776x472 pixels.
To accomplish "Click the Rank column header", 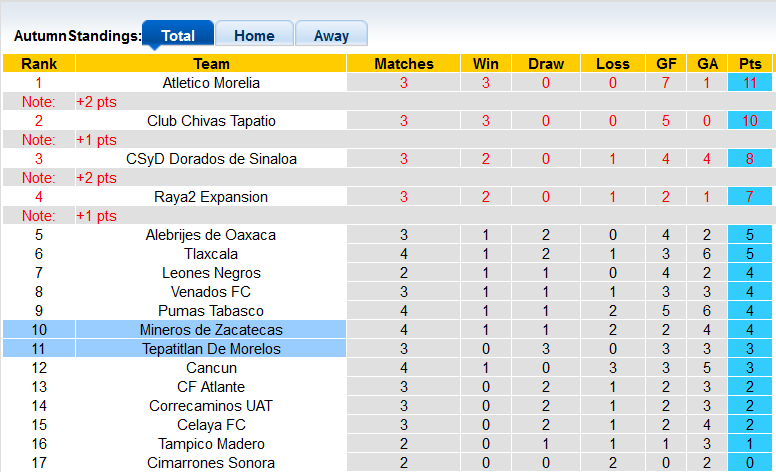I will pyautogui.click(x=39, y=64).
